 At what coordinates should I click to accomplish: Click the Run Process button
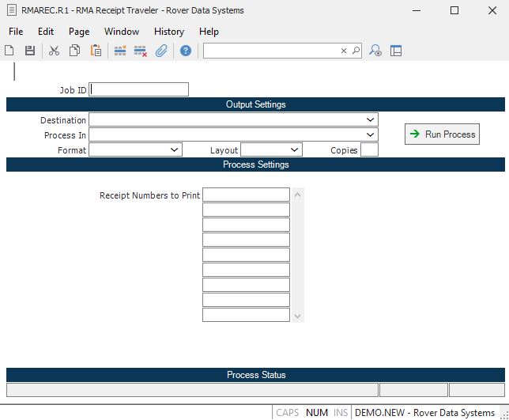coord(442,134)
